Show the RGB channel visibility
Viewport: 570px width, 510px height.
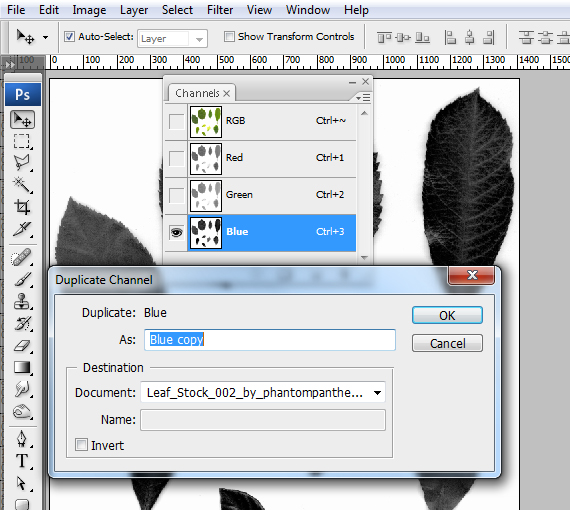tap(177, 121)
